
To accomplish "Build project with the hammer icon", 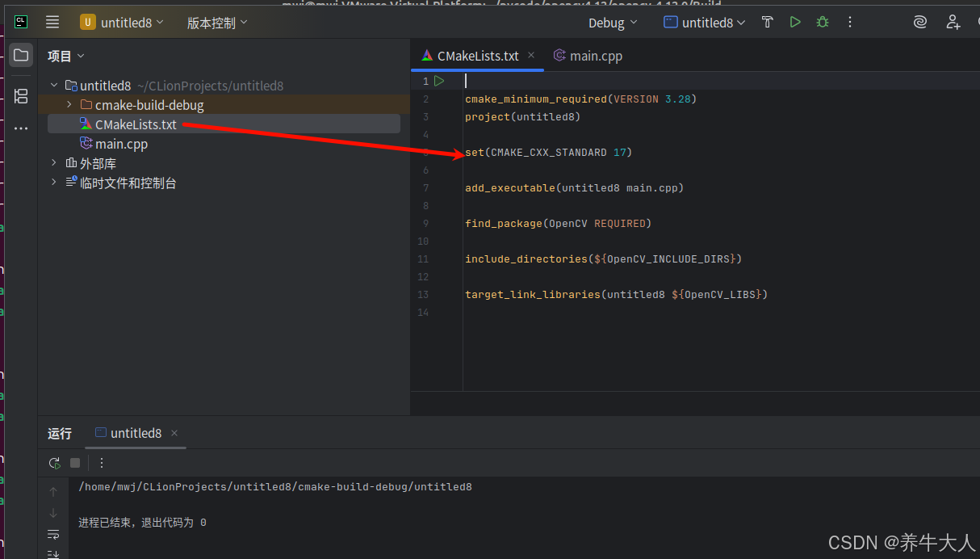I will click(x=768, y=22).
